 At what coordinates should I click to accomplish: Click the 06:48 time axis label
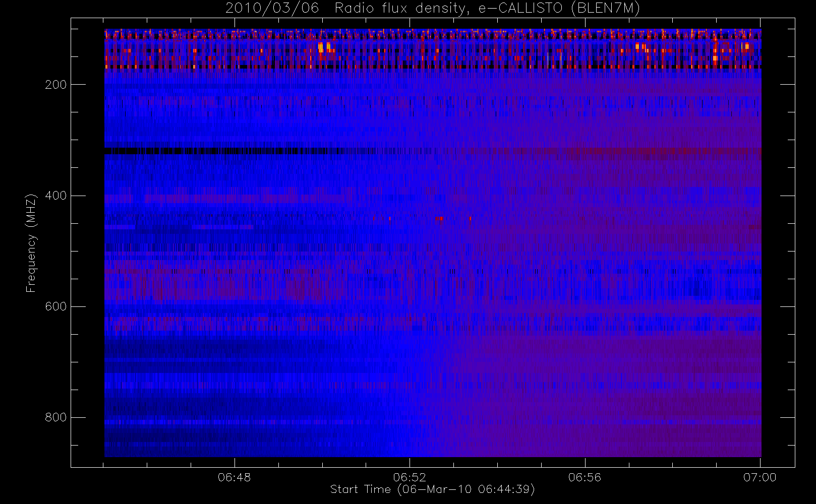[235, 477]
